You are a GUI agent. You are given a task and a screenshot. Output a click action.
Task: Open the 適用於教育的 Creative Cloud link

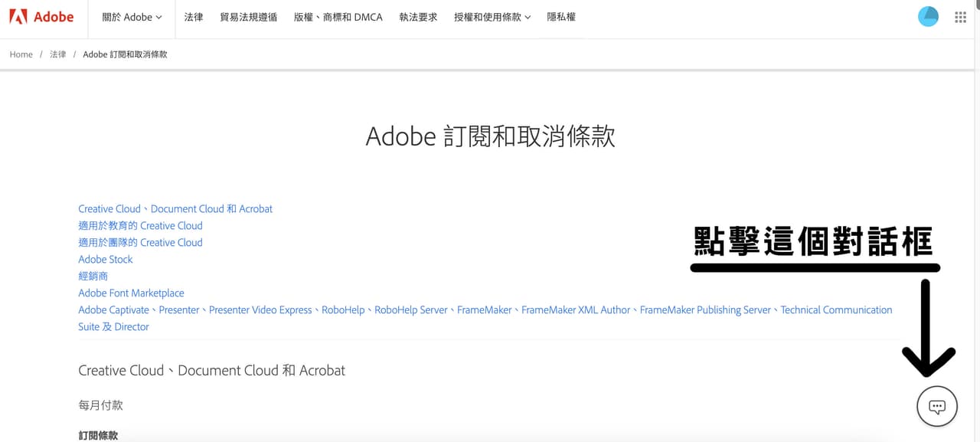click(x=140, y=225)
